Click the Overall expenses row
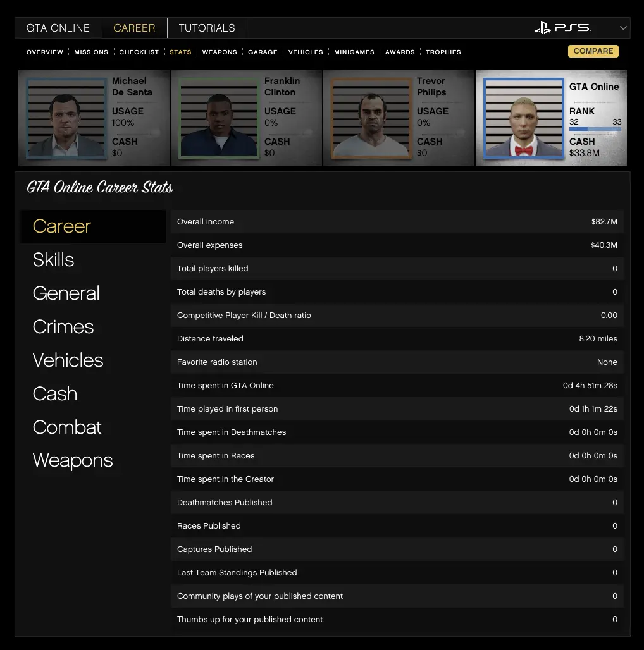 click(397, 245)
